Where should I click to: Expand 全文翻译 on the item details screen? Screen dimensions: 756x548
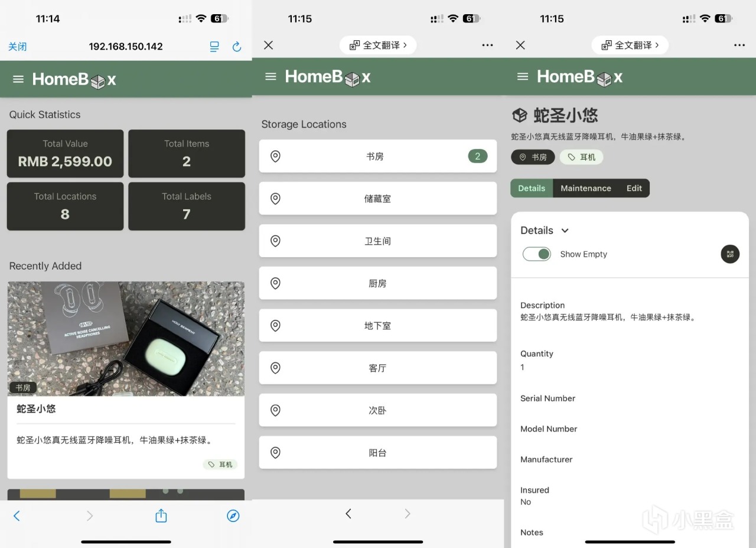(x=630, y=45)
